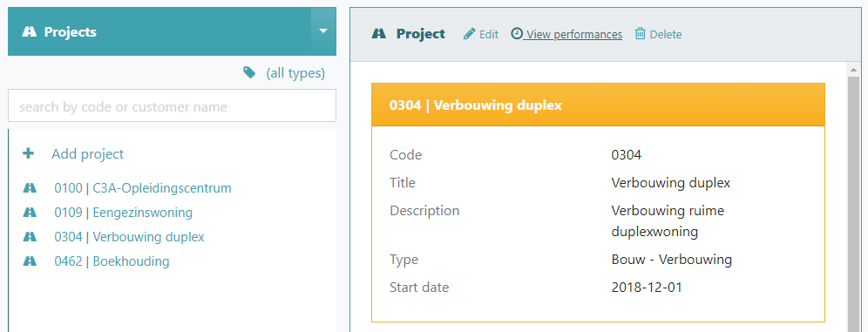Open the (all types) filter
Image resolution: width=868 pixels, height=332 pixels.
tap(295, 73)
